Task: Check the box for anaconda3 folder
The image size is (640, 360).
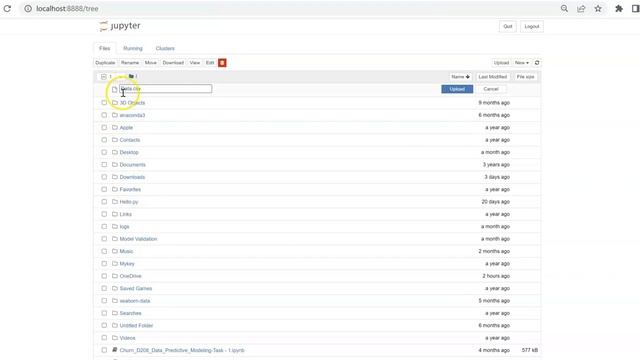Action: tap(104, 115)
